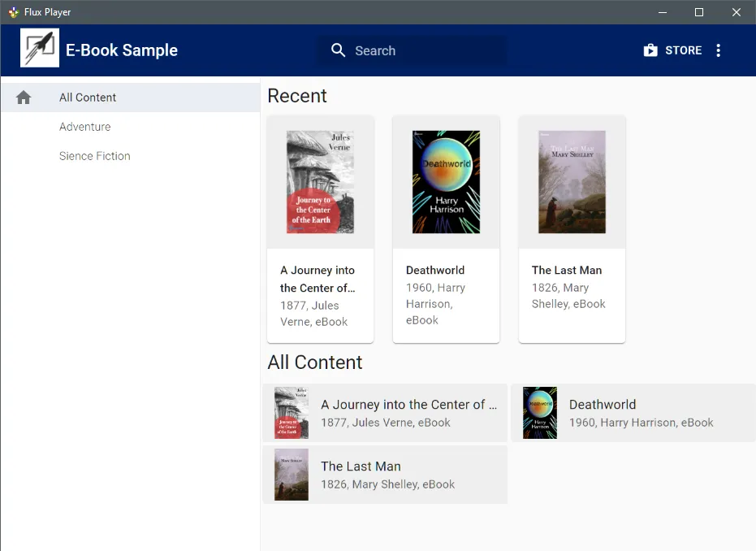Open Deathworld entry in All Content list
The height and width of the screenshot is (551, 756).
[x=633, y=413]
